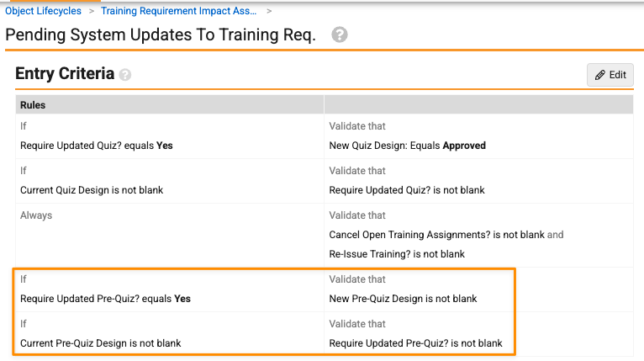Select validation New Pre-Quiz Design is not blank

pos(403,299)
